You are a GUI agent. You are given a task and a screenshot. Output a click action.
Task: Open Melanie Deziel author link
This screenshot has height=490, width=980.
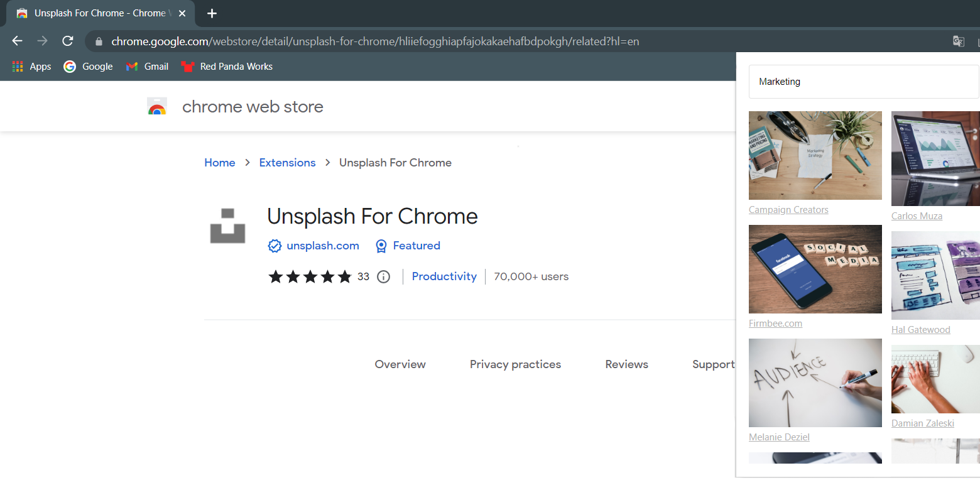click(x=779, y=437)
